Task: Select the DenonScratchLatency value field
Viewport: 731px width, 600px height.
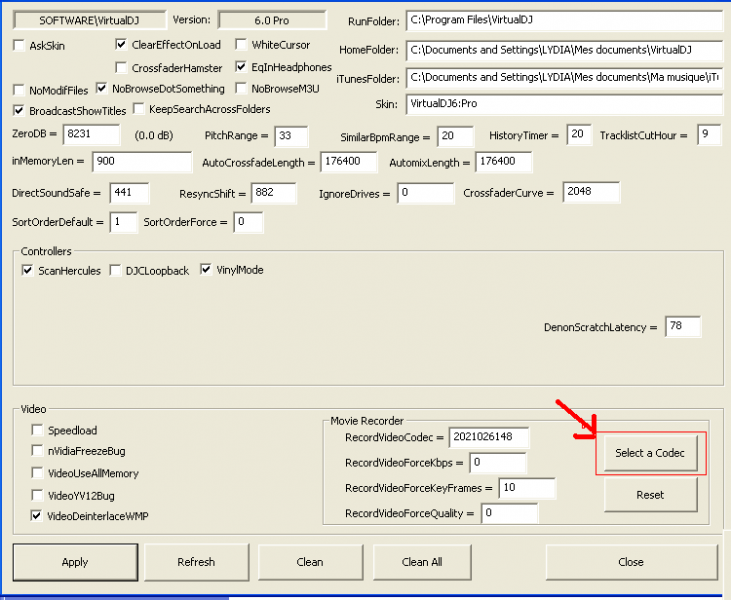Action: [682, 327]
